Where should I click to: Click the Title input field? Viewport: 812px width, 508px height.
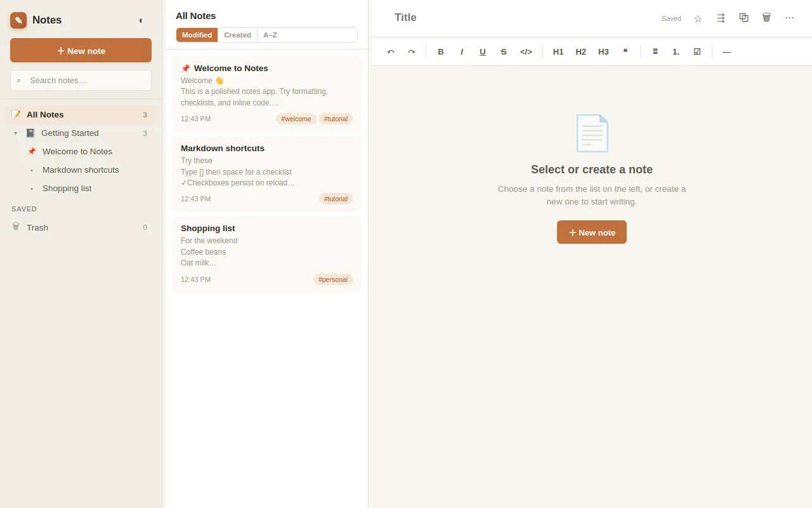tap(523, 18)
